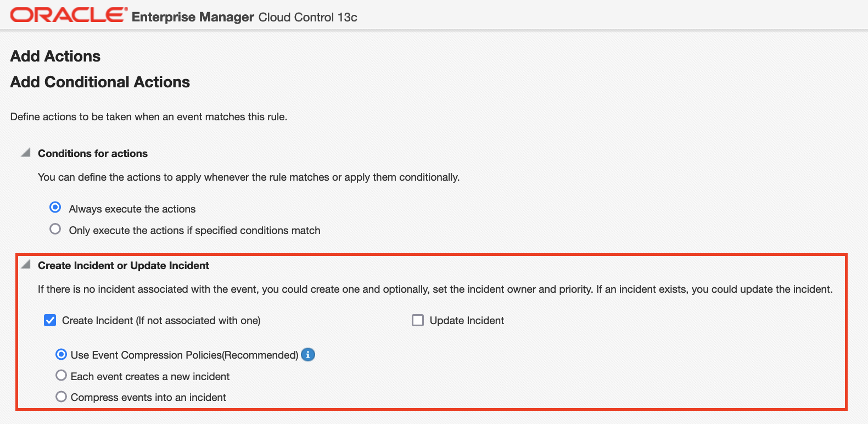Screen dimensions: 868x424
Task: Click the Oracle logo
Action: click(69, 15)
